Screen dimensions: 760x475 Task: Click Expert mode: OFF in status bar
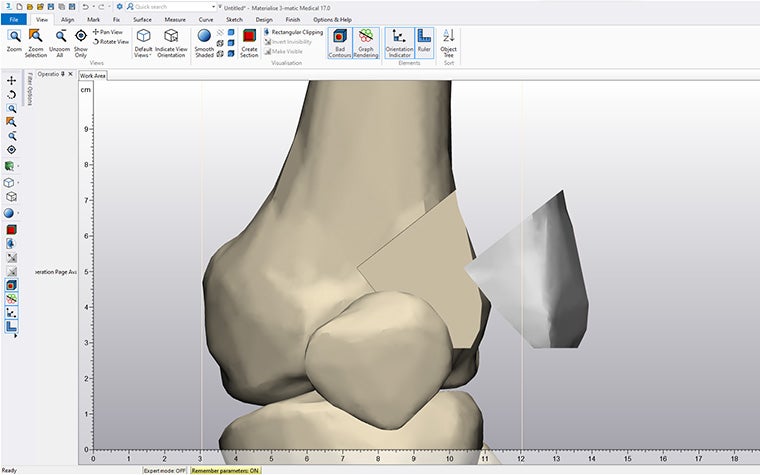[x=164, y=471]
